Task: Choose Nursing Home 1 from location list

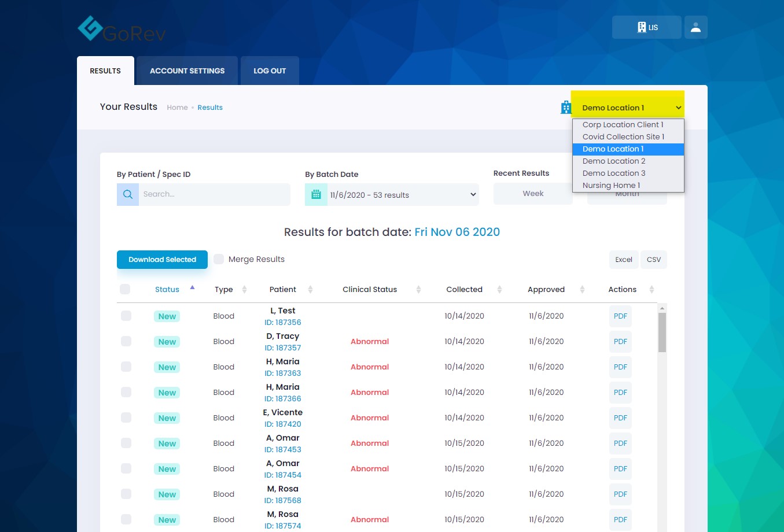Action: coord(611,185)
